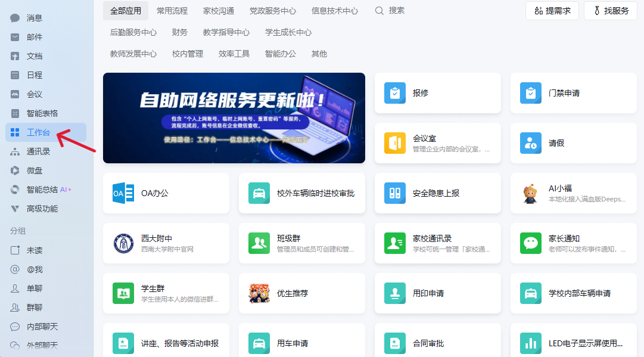Viewport: 644px width, 357px height.
Task: Switch to the 效率工具 category tab
Action: point(234,54)
